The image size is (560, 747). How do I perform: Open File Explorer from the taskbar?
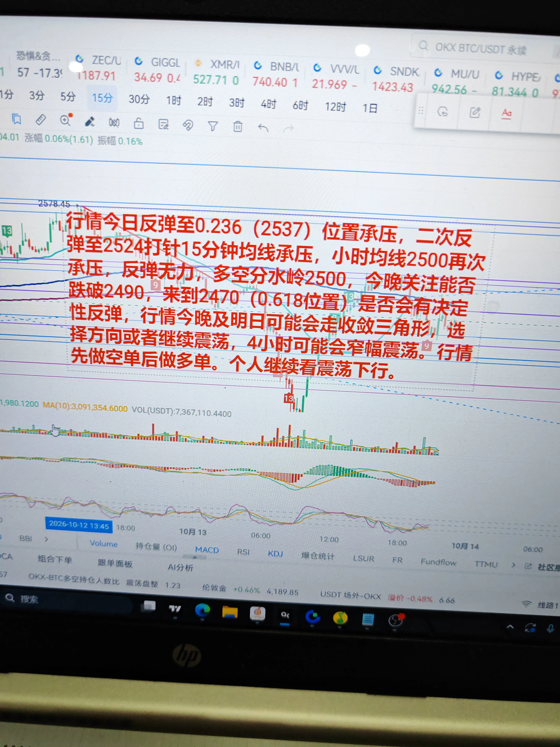pyautogui.click(x=230, y=611)
